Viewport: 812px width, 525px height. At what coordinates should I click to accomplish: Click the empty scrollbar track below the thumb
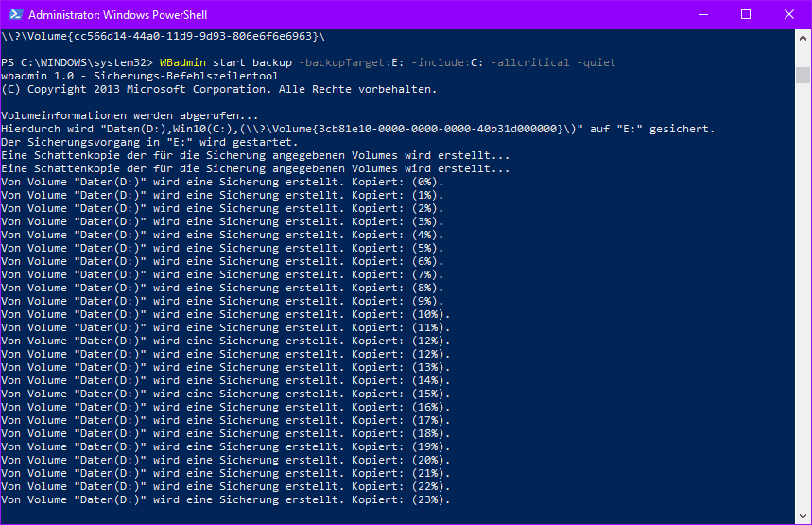coord(803,295)
